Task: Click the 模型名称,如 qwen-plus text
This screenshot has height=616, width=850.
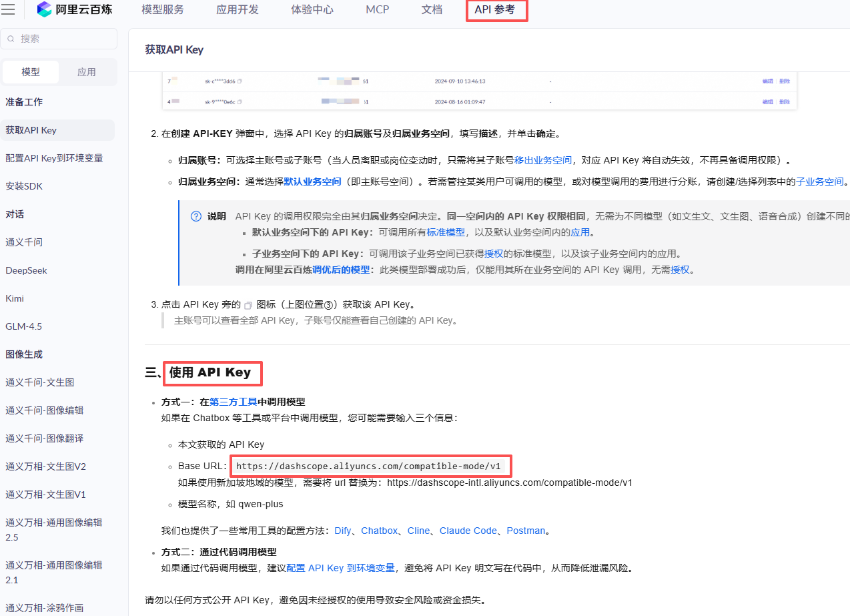Action: 231,504
